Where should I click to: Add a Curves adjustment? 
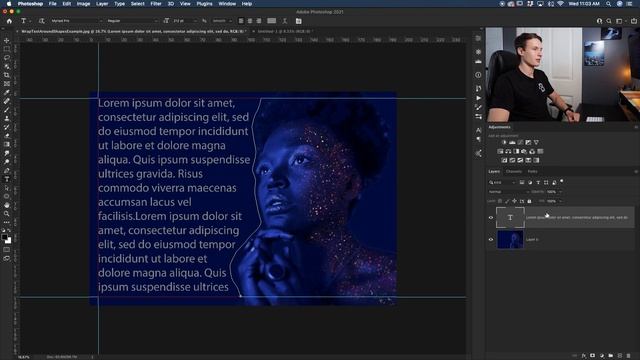pyautogui.click(x=520, y=142)
